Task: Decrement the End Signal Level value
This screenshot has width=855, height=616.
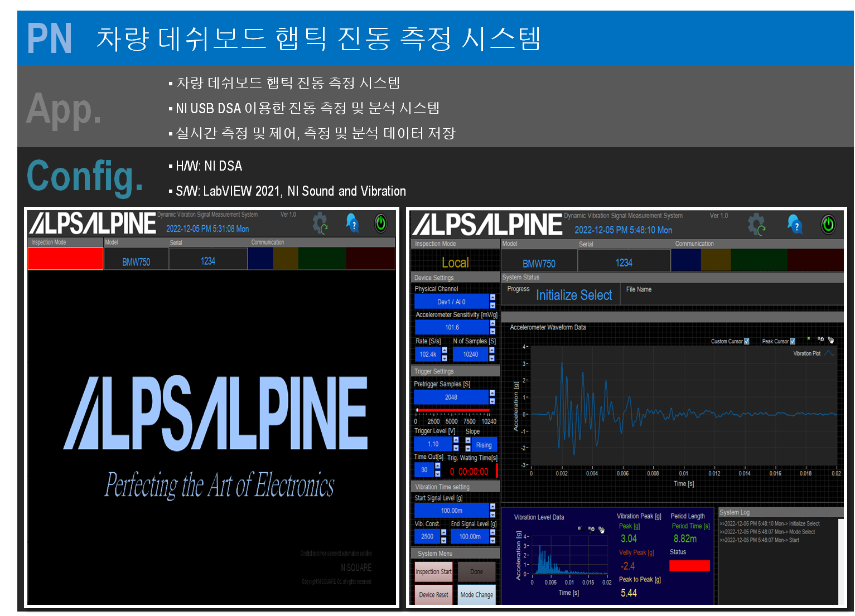Action: tap(492, 540)
